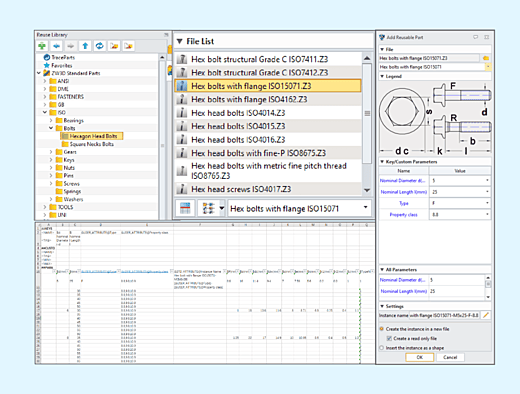Image resolution: width=520 pixels, height=394 pixels.
Task: Click File List scrollbar up arrow
Action: [x=367, y=58]
